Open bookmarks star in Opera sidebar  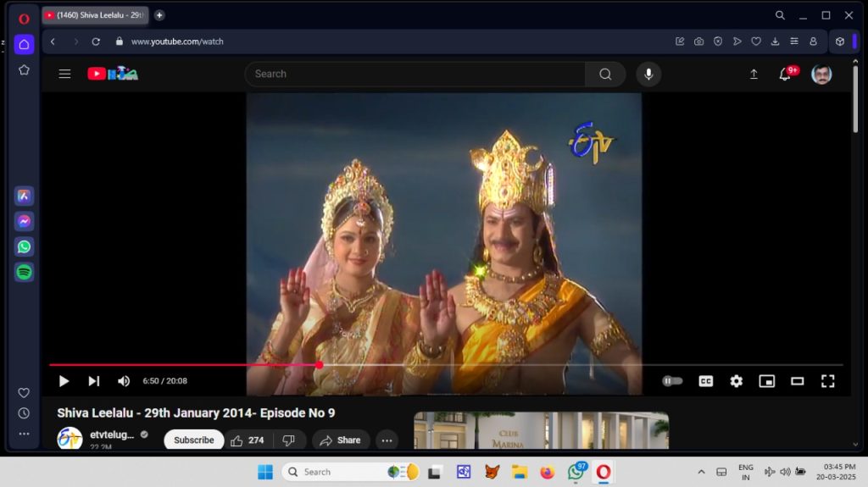[24, 69]
